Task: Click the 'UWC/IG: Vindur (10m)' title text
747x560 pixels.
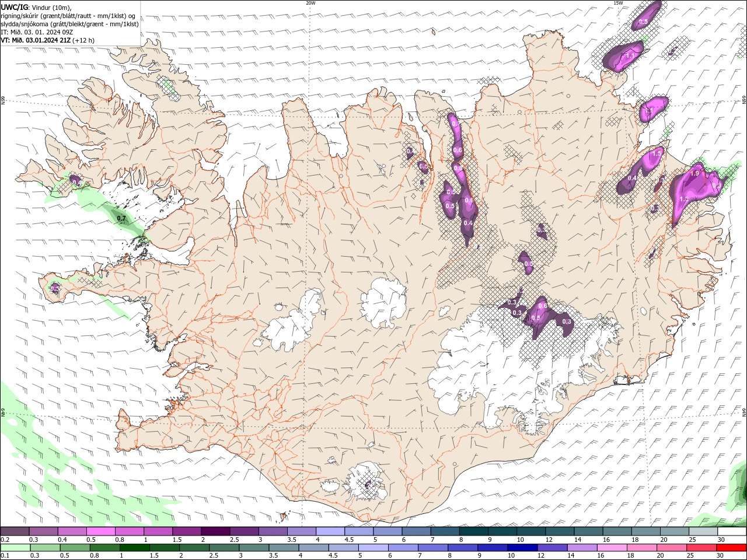Action: 37,7
